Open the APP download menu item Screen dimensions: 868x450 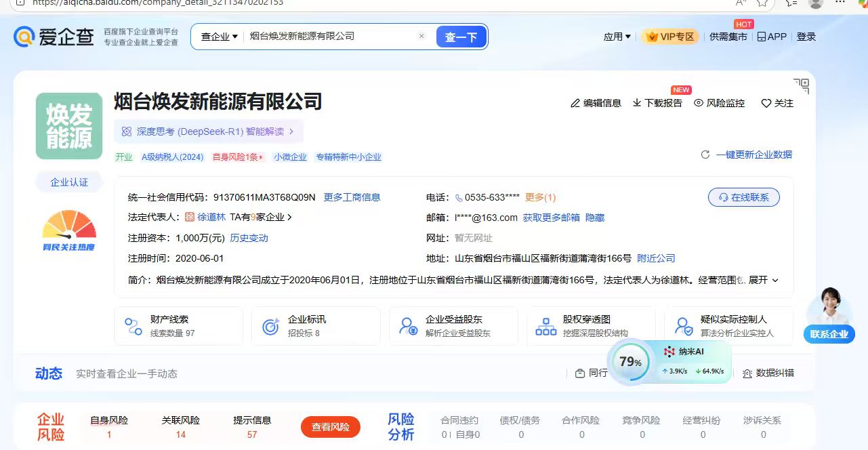(x=772, y=37)
